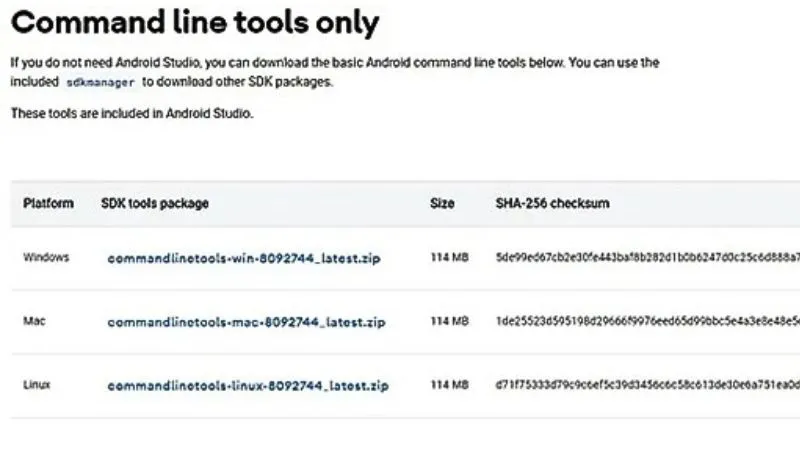800x450 pixels.
Task: Download the Linux commandlinetools zip package
Action: (x=248, y=385)
